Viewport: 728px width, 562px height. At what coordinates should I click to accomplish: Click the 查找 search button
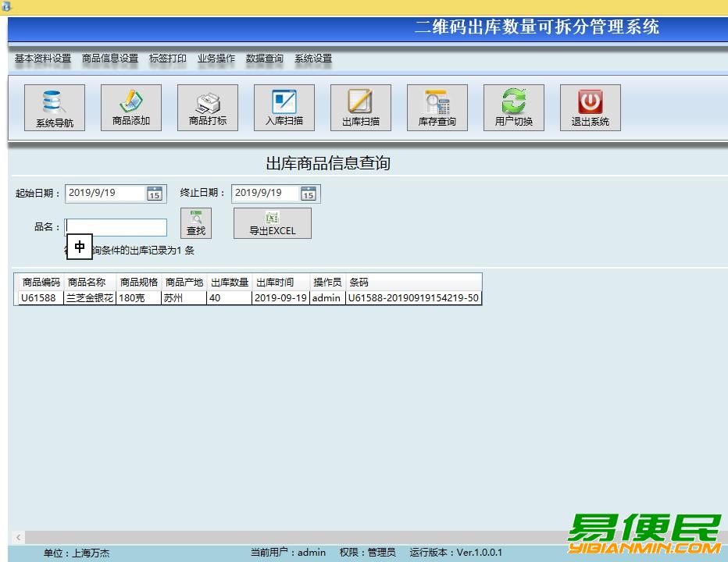coord(196,223)
